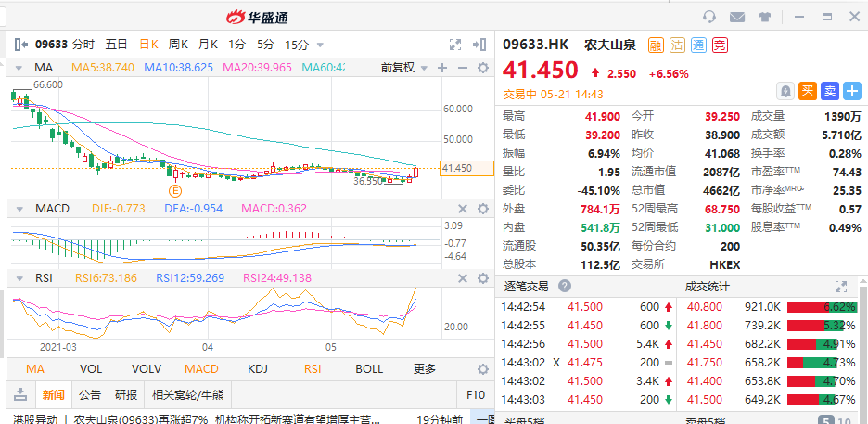Open MACD settings gear
The image size is (868, 424).
483,209
